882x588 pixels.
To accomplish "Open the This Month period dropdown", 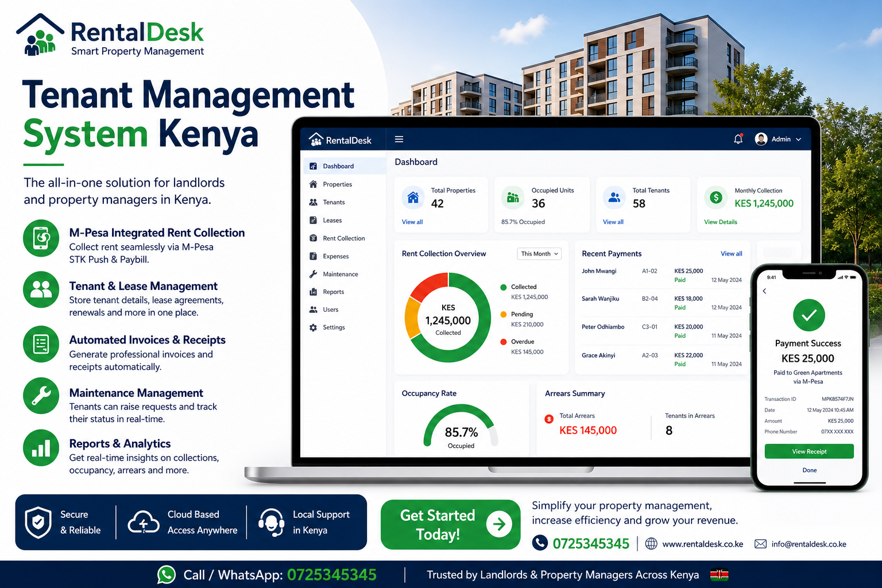I will click(x=539, y=254).
